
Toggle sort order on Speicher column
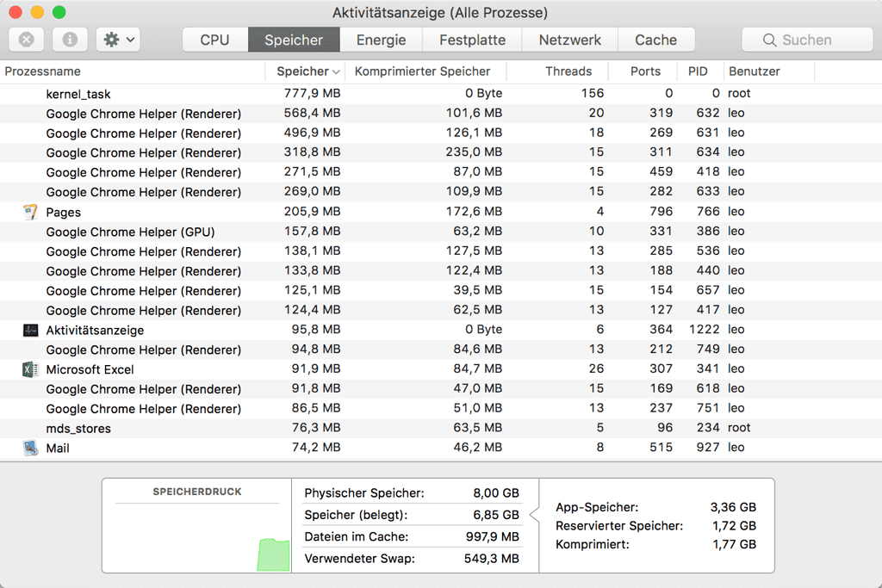click(x=305, y=71)
